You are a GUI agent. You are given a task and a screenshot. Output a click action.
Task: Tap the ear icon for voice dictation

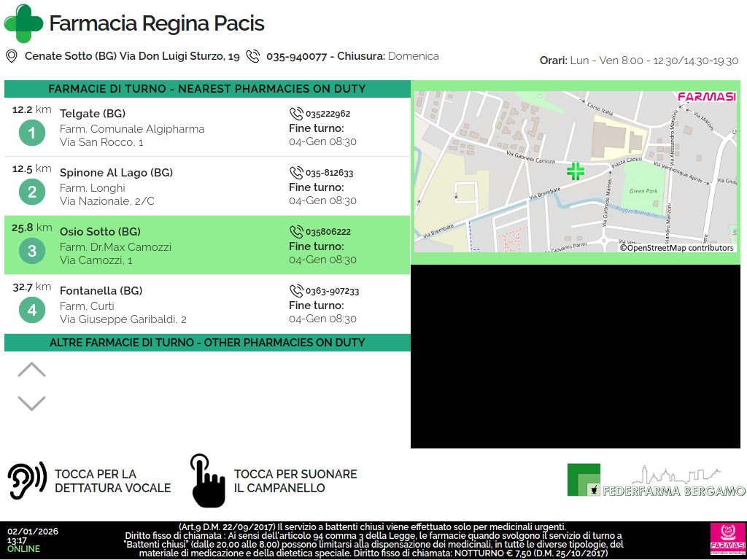tap(27, 481)
